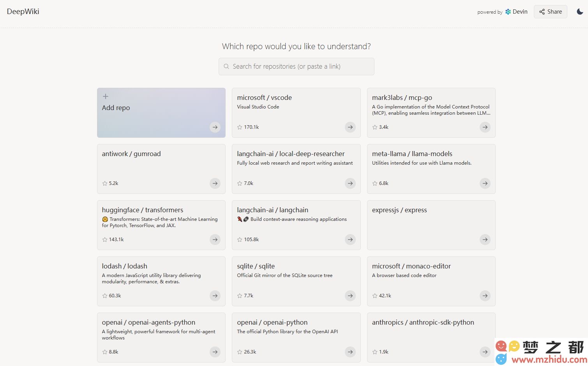Screen dimensions: 588x366
Task: Focus the repository search field
Action: coord(296,66)
